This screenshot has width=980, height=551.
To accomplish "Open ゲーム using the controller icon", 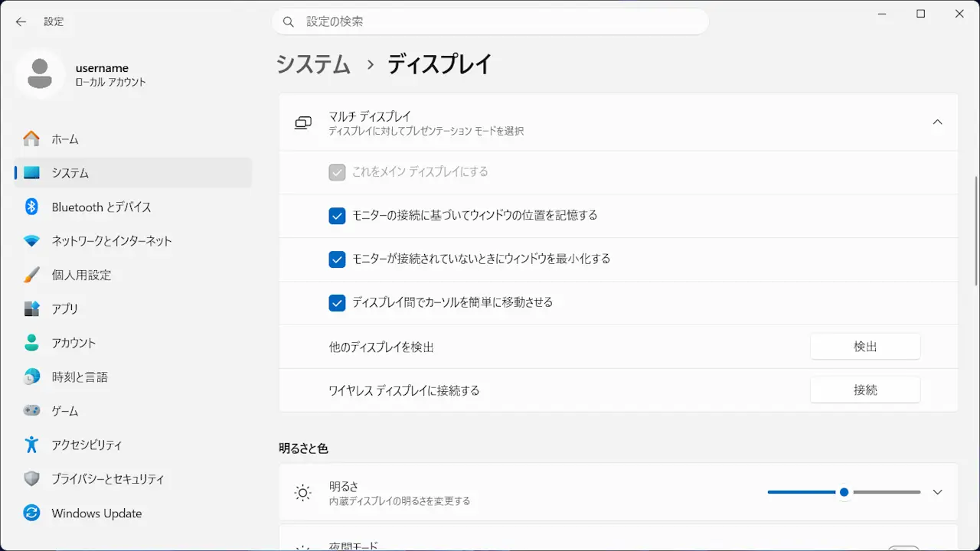I will coord(31,411).
